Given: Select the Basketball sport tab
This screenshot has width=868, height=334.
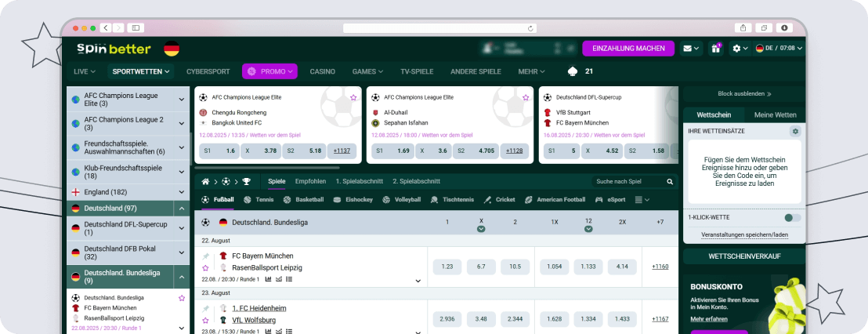Looking at the screenshot, I should pyautogui.click(x=303, y=199).
